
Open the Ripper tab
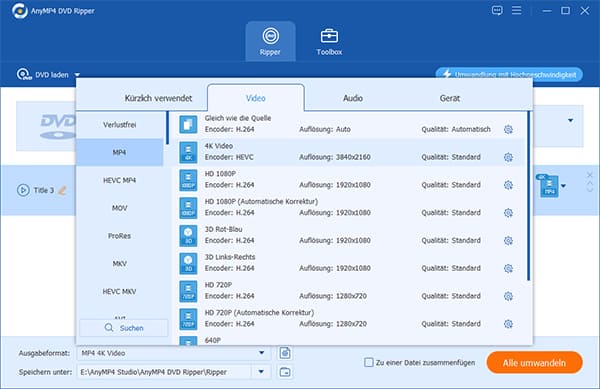(270, 41)
